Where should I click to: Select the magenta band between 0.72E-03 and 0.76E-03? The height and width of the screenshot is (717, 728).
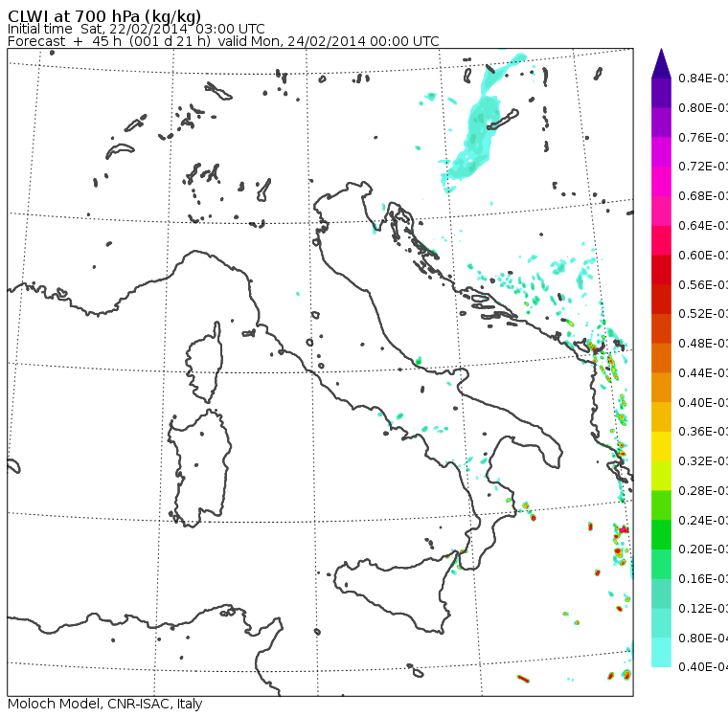(661, 152)
